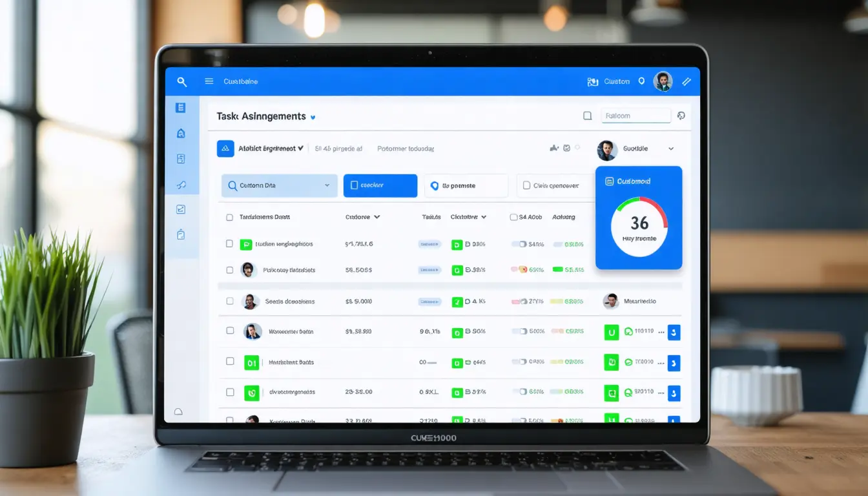Expand the Task Asingements title dropdown

(x=313, y=117)
